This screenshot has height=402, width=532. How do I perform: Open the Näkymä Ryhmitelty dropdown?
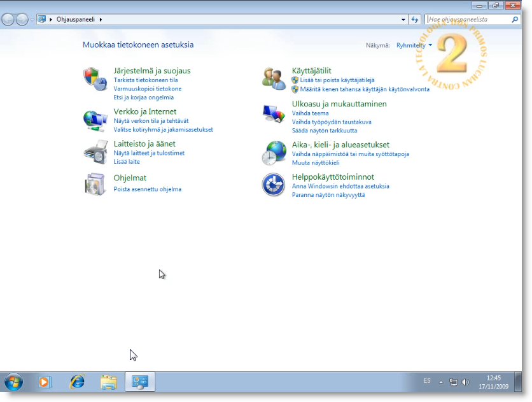tap(414, 45)
